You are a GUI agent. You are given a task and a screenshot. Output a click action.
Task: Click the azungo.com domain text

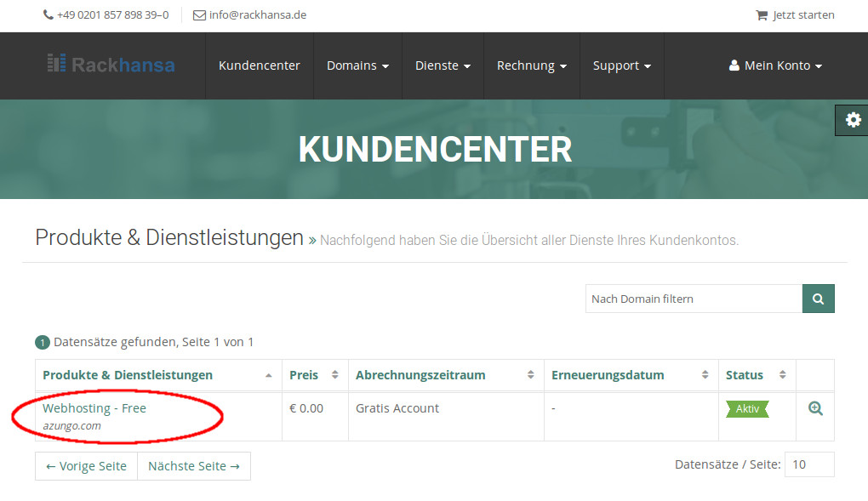click(x=72, y=426)
